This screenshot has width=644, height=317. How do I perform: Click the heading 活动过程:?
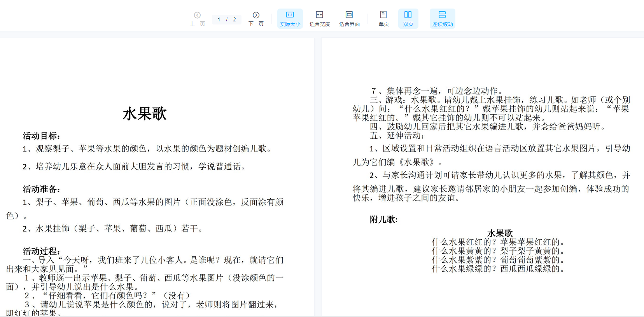(42, 251)
